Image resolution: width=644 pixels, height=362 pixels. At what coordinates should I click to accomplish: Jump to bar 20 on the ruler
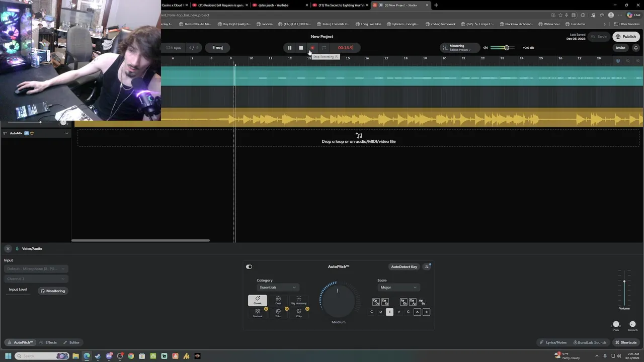[x=444, y=58]
